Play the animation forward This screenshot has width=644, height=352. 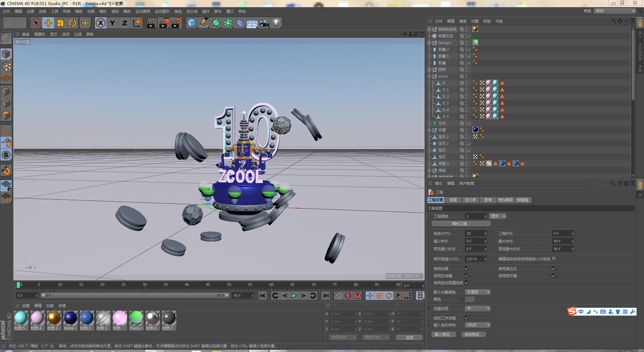(294, 296)
